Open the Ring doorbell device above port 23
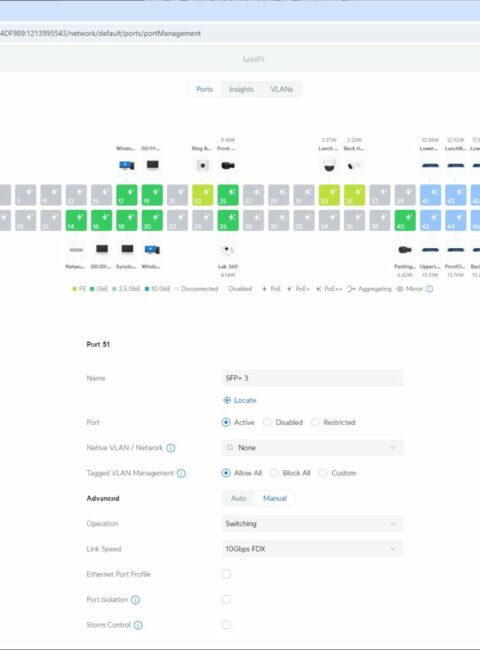Viewport: 480px width, 650px height. click(203, 165)
